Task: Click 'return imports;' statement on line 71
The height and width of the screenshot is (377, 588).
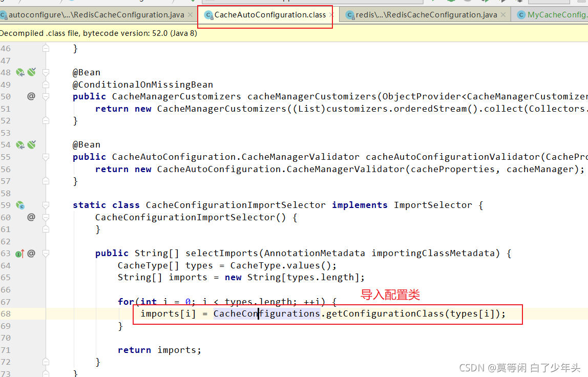Action: 160,350
